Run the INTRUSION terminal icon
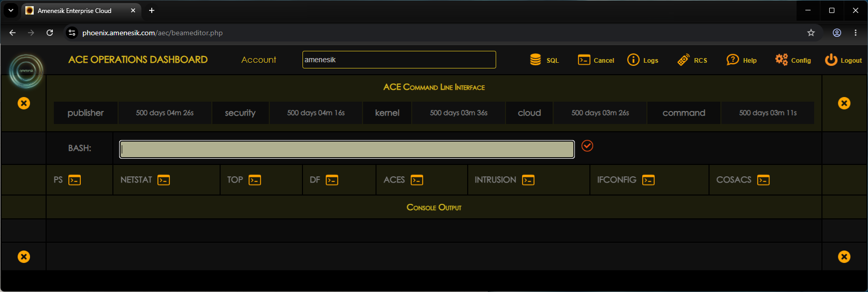Screen dimensions: 868x292 528,180
